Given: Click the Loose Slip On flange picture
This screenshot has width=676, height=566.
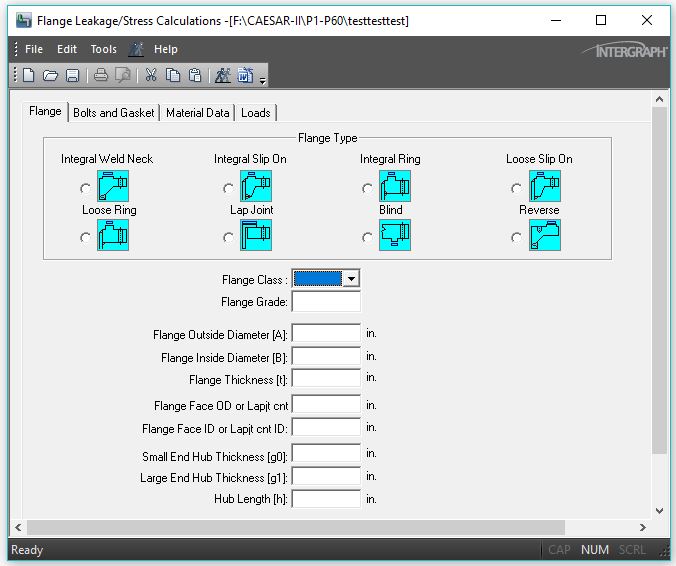Looking at the screenshot, I should (545, 186).
